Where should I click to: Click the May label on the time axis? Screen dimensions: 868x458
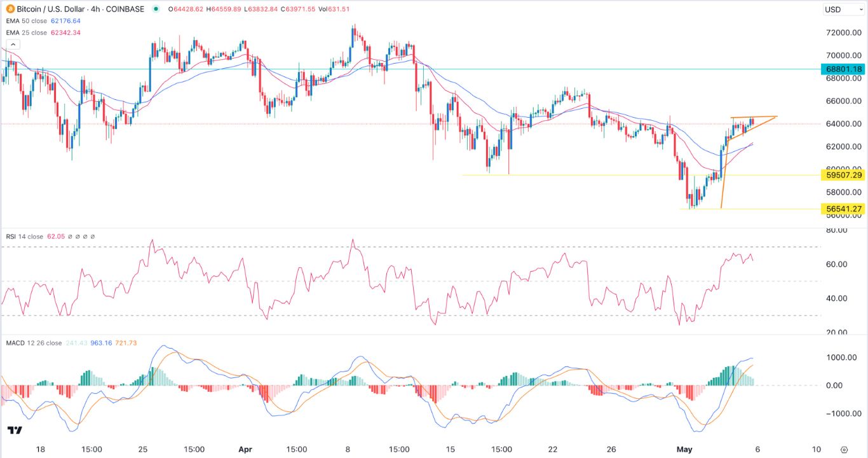point(684,449)
